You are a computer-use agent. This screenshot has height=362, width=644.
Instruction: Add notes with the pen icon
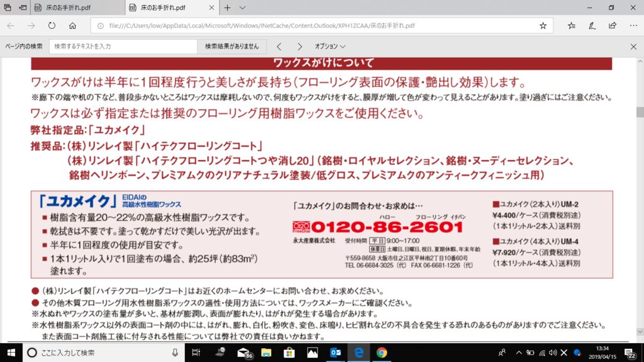(x=592, y=26)
